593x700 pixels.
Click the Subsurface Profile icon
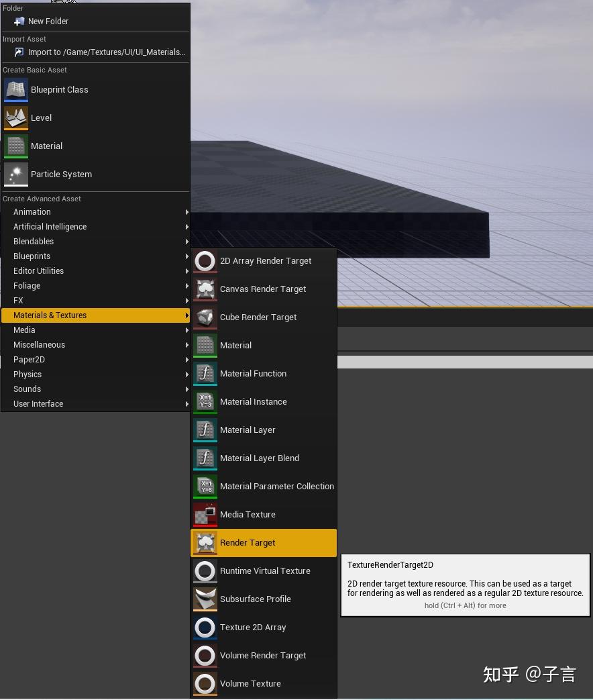click(x=205, y=599)
